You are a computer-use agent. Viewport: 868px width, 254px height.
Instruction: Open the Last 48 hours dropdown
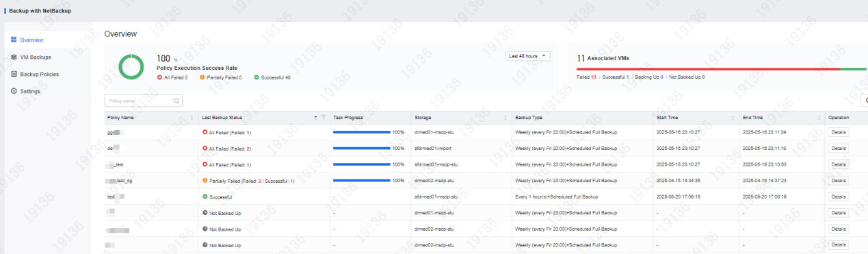click(528, 55)
